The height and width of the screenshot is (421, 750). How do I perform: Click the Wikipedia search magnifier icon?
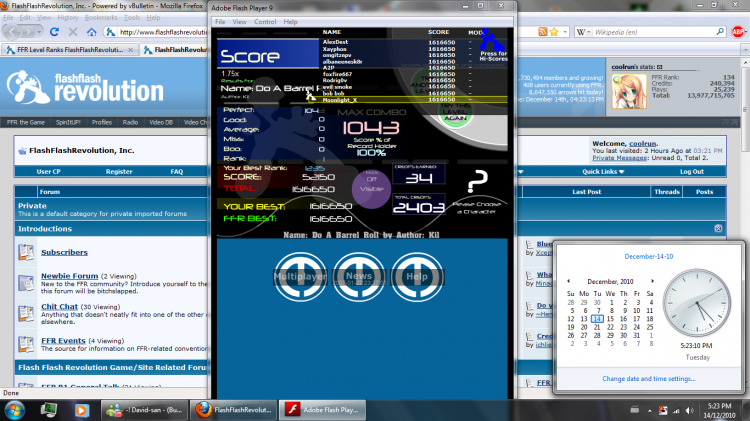click(720, 32)
